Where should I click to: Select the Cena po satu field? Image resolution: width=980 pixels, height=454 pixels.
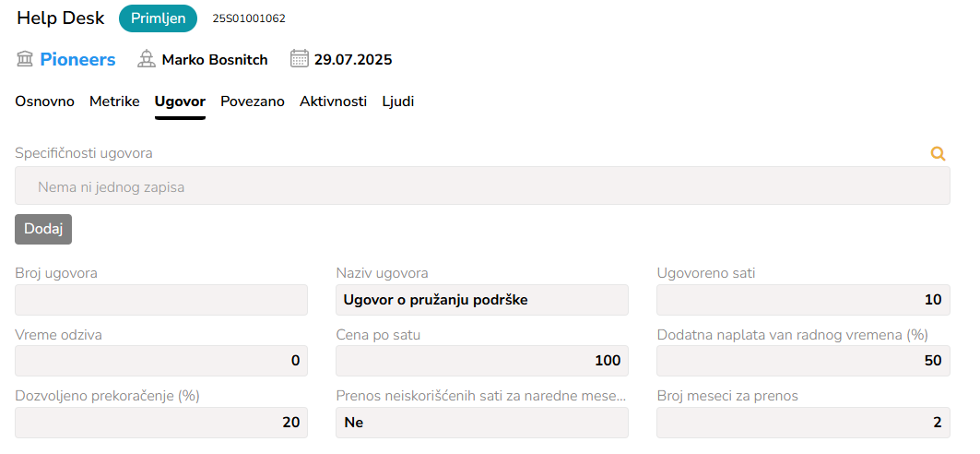[482, 361]
